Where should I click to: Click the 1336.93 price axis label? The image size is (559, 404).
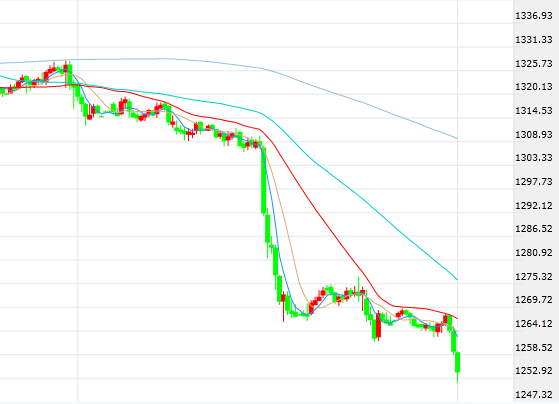pos(534,16)
